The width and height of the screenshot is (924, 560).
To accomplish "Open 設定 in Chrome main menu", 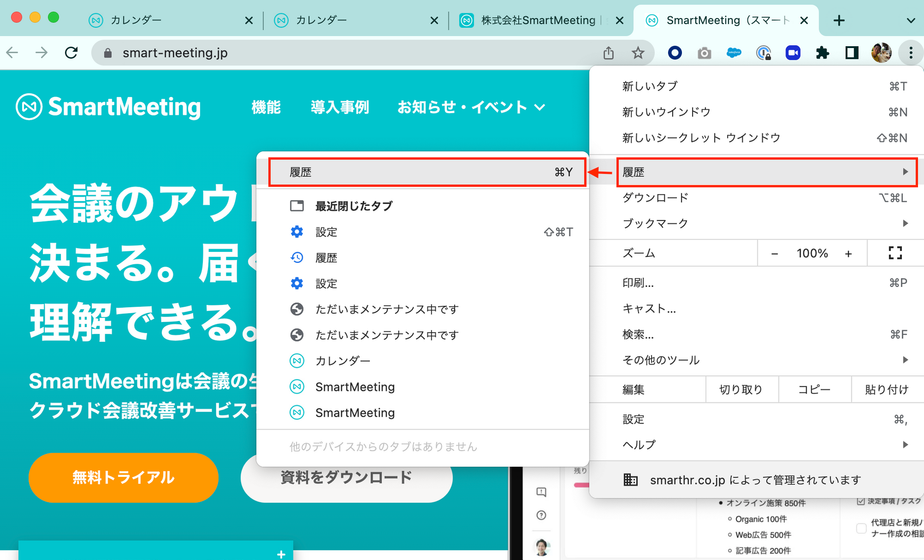I will 757,419.
